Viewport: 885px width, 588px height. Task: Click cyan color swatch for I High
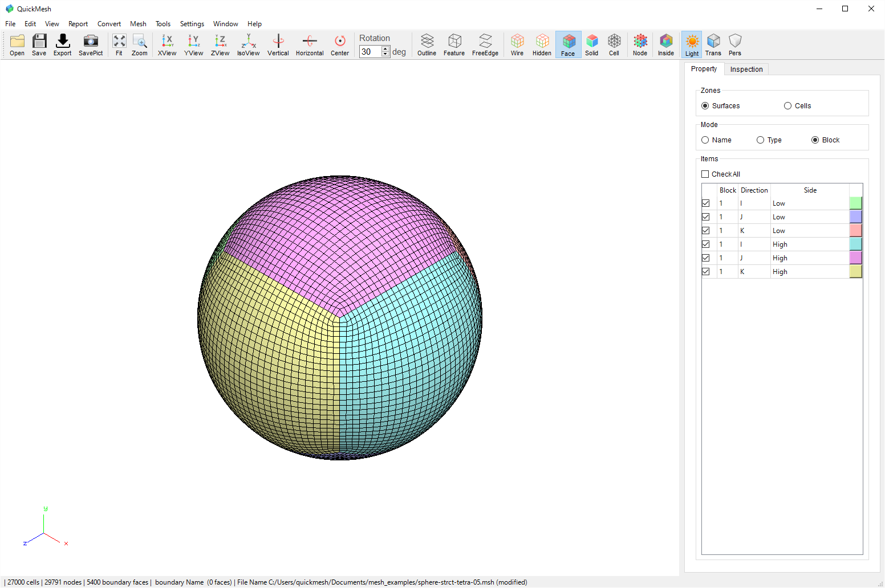pos(855,244)
